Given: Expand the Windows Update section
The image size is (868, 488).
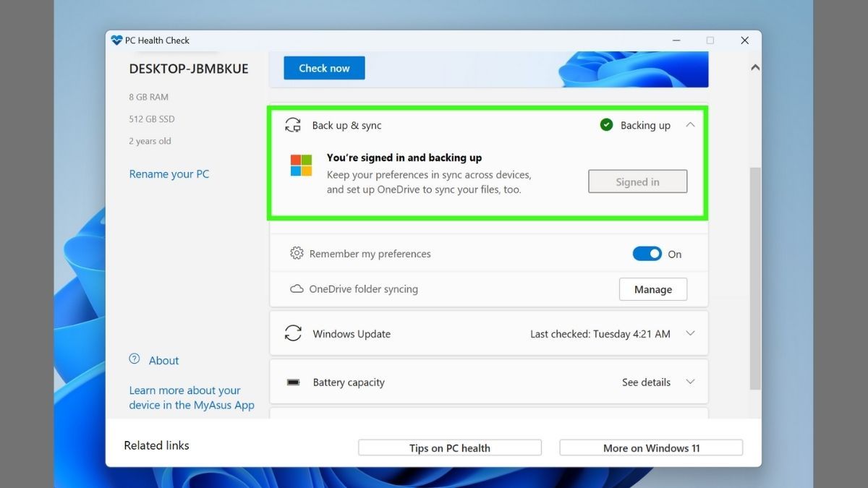Looking at the screenshot, I should point(690,333).
